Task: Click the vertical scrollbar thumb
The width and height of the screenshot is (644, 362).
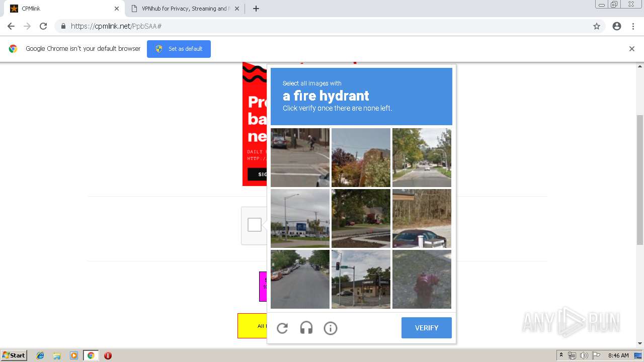Action: (640, 179)
